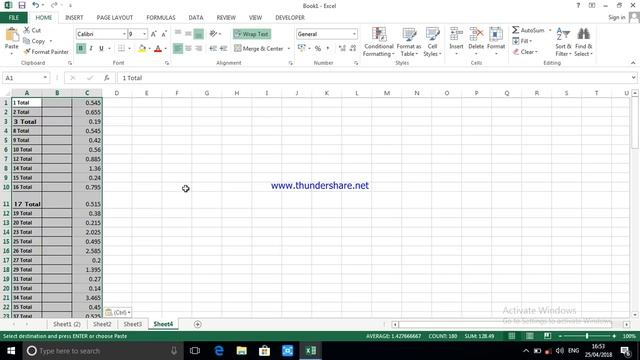640x360 pixels.
Task: Click the Format as Table icon
Action: (x=409, y=35)
